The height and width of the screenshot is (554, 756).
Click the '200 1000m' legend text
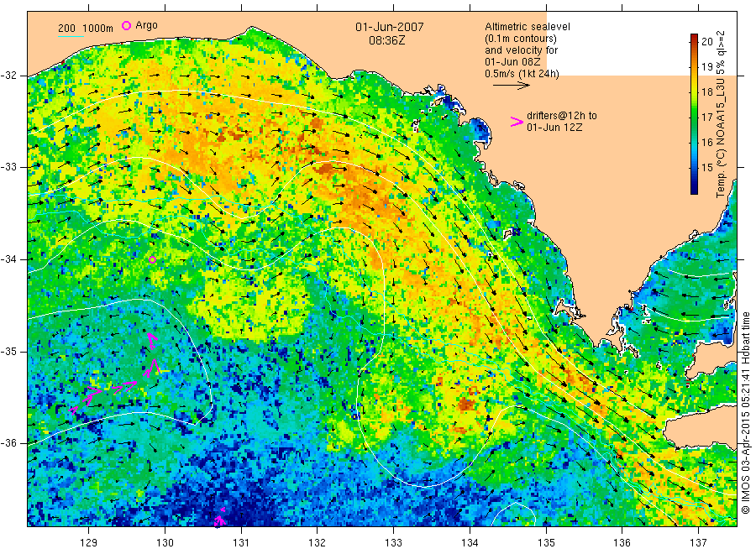pos(86,29)
